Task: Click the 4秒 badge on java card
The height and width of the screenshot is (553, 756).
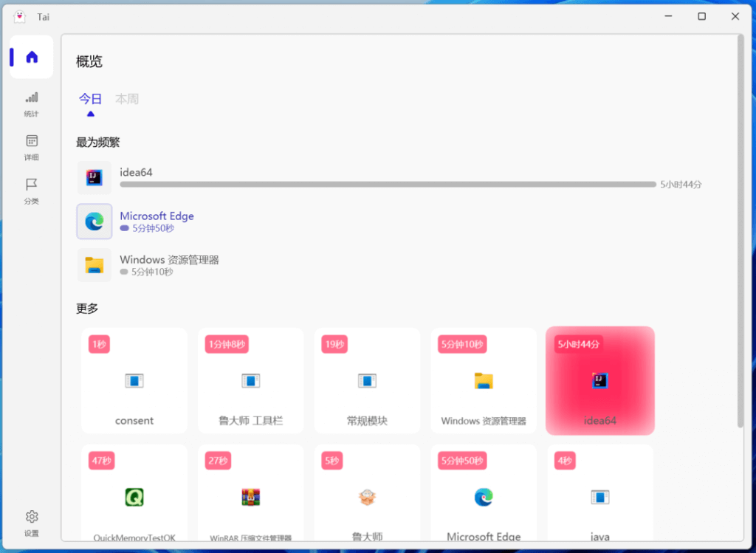Action: pyautogui.click(x=565, y=461)
